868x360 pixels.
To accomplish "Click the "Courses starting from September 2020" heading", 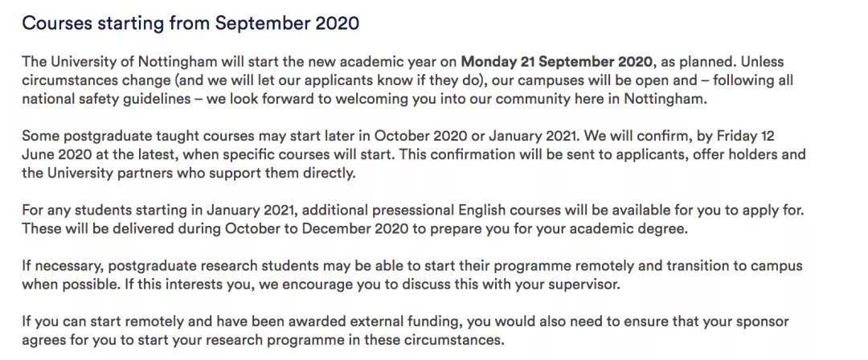I will click(x=190, y=23).
